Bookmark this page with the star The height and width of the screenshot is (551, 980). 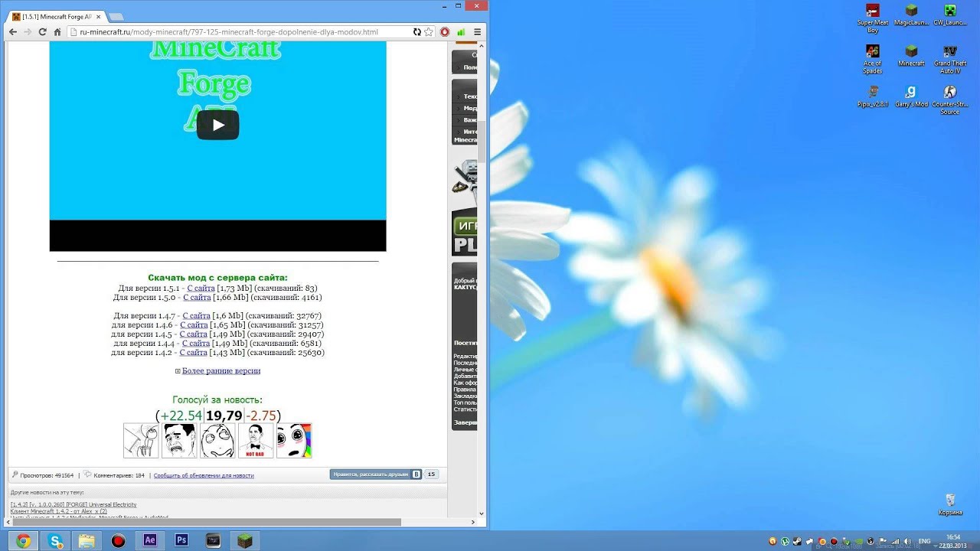pos(429,32)
